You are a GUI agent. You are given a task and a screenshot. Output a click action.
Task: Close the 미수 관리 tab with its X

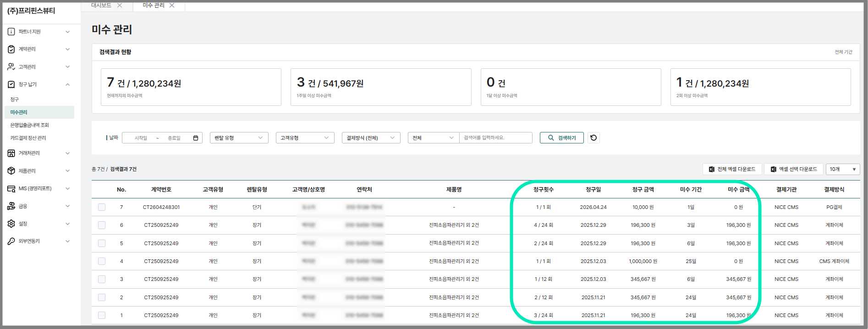172,5
